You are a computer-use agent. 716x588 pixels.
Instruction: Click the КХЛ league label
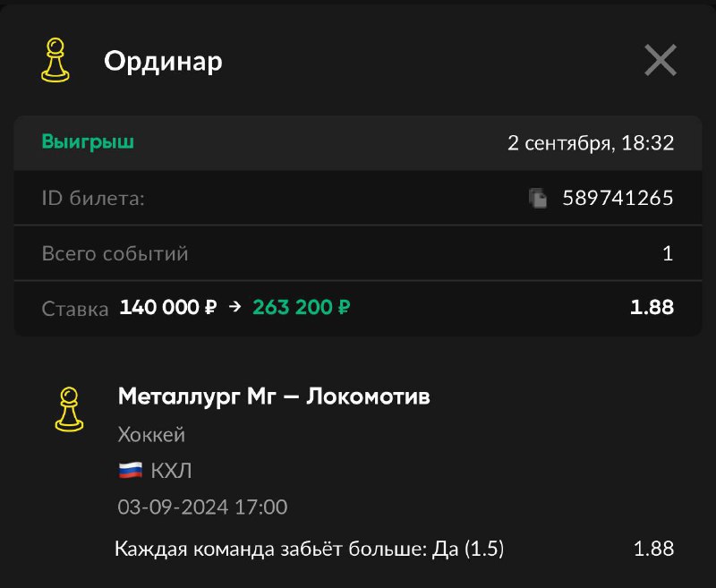(172, 468)
